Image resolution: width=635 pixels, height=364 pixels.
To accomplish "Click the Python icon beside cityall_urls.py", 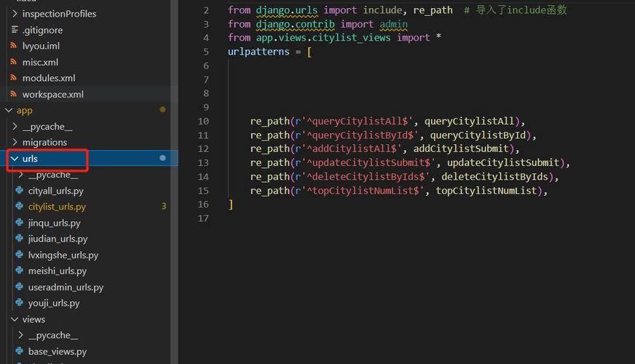I will click(x=20, y=191).
